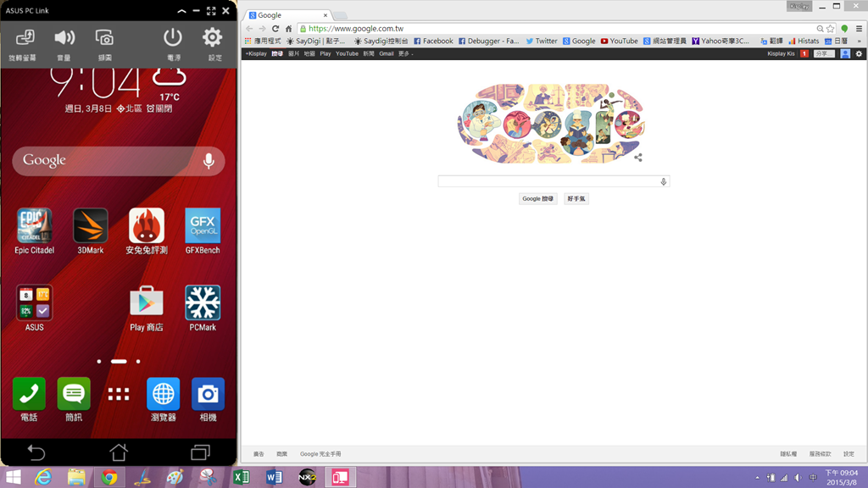Open Gmail in the Google black bar
Image resolution: width=868 pixels, height=488 pixels.
pos(387,53)
